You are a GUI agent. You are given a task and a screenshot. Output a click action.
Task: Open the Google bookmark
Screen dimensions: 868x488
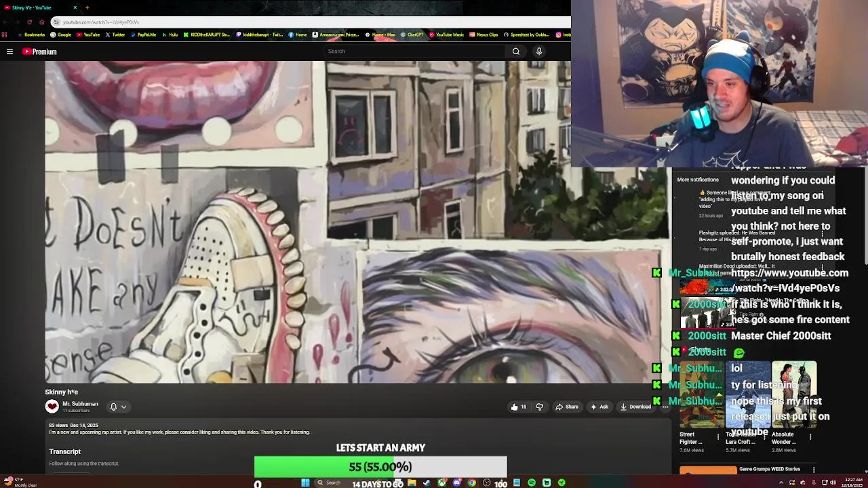61,35
